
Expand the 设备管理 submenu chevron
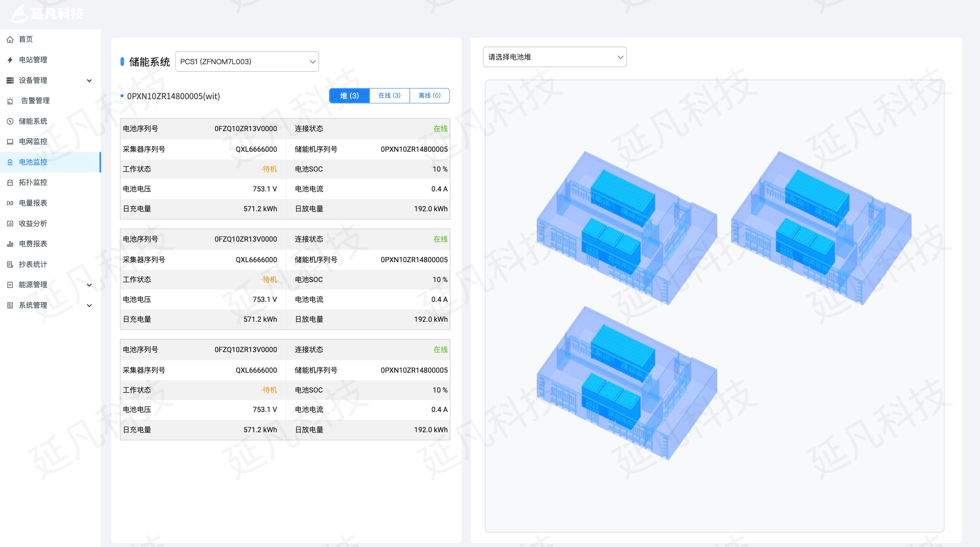[x=89, y=81]
